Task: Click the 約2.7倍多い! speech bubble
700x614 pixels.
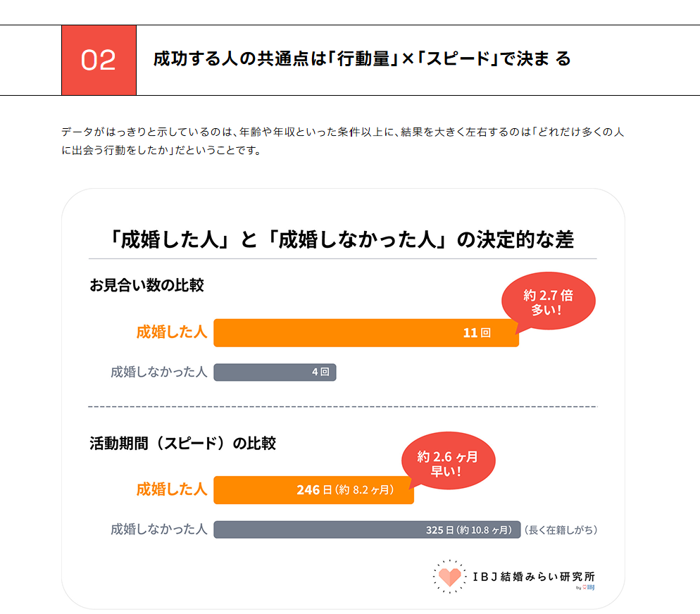Action: [x=548, y=301]
